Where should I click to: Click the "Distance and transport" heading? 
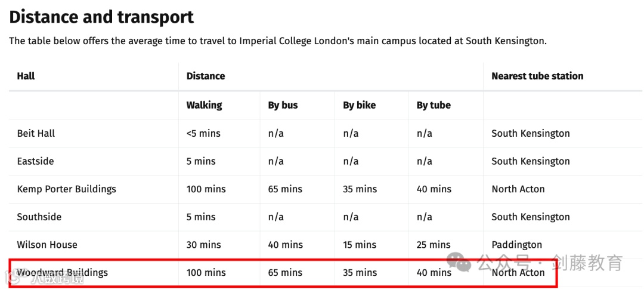(101, 17)
